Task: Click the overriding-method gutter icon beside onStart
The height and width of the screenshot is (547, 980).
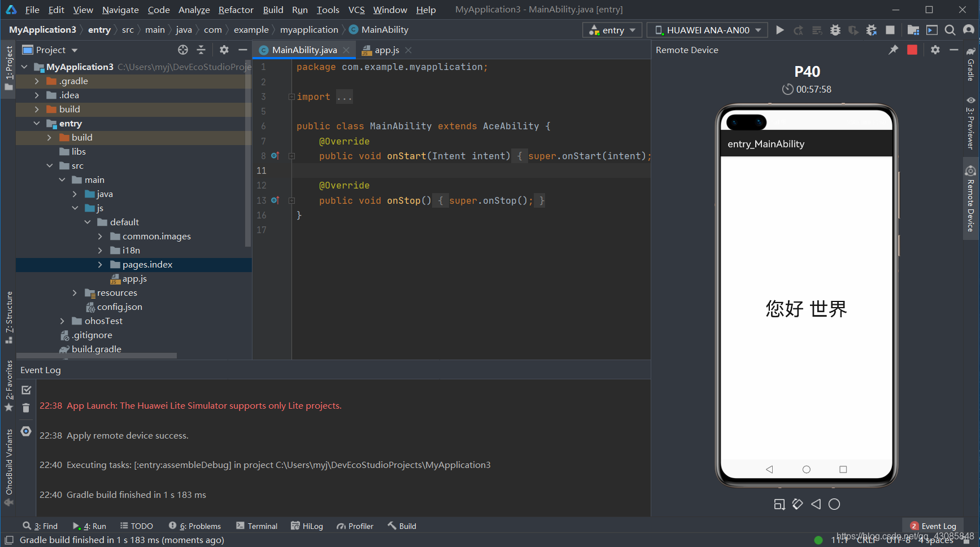Action: pyautogui.click(x=275, y=155)
